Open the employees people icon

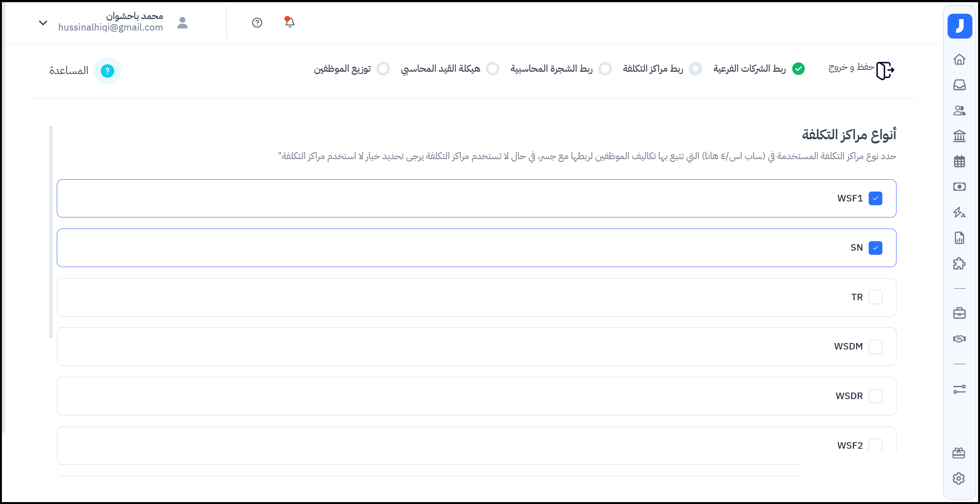(x=959, y=111)
